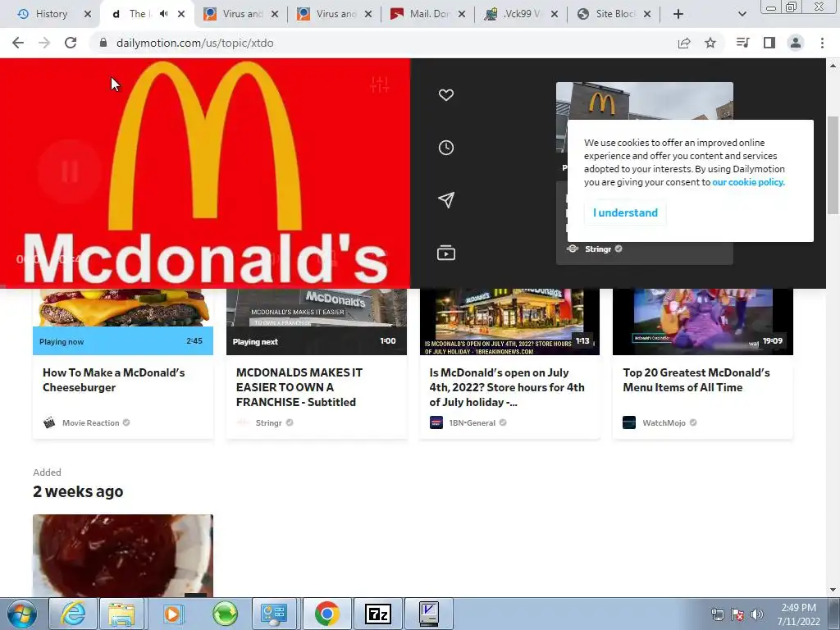
Task: Switch to the .Vck99 tab
Action: [522, 14]
